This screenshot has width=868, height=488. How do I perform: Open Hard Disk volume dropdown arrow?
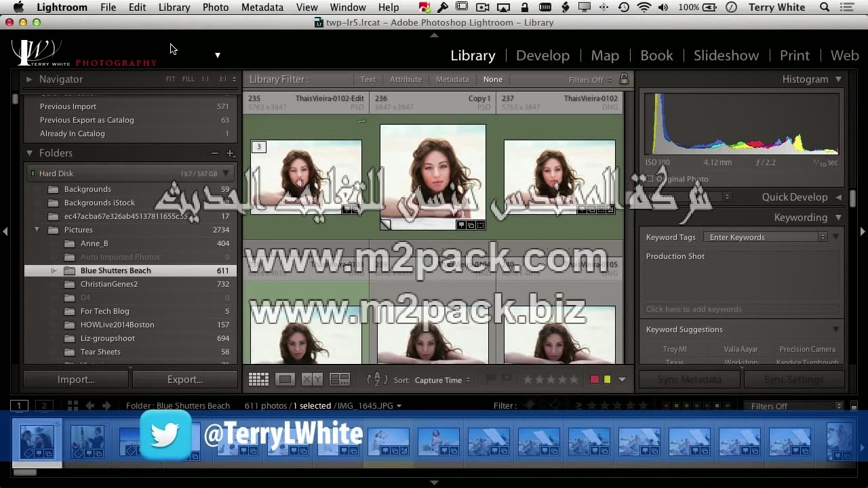(226, 174)
